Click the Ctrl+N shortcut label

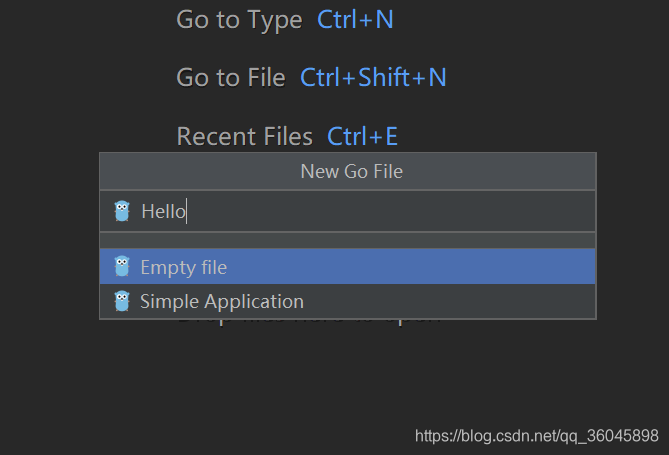[355, 20]
